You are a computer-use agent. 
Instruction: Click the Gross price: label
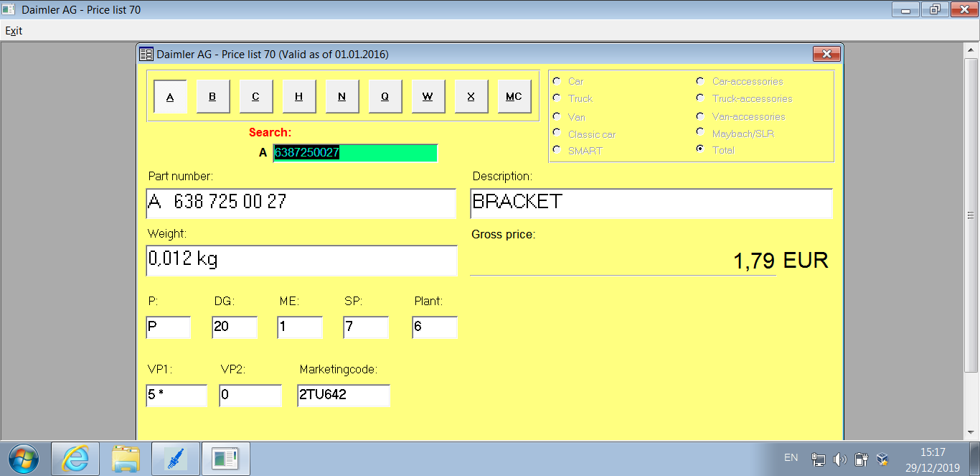(504, 235)
